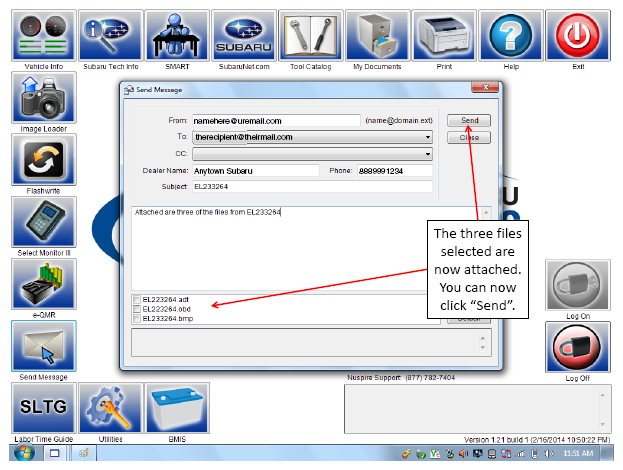
Task: Start the Flashwrite tool
Action: [44, 160]
